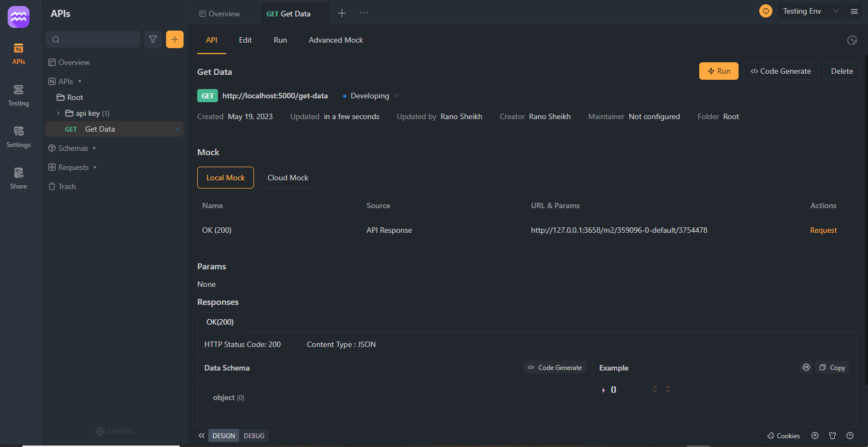Collapse sidebar with double chevron icon
Screen dimensions: 868x447
[x=202, y=436]
